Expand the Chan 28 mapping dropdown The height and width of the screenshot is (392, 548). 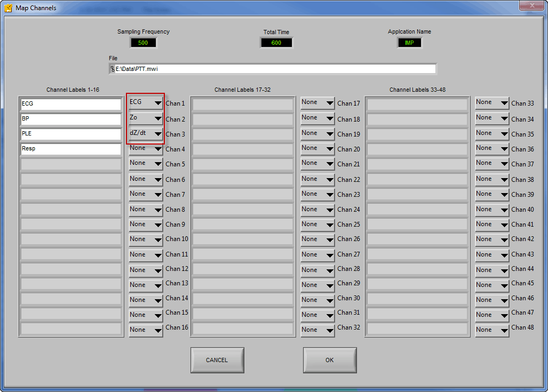[x=317, y=270]
